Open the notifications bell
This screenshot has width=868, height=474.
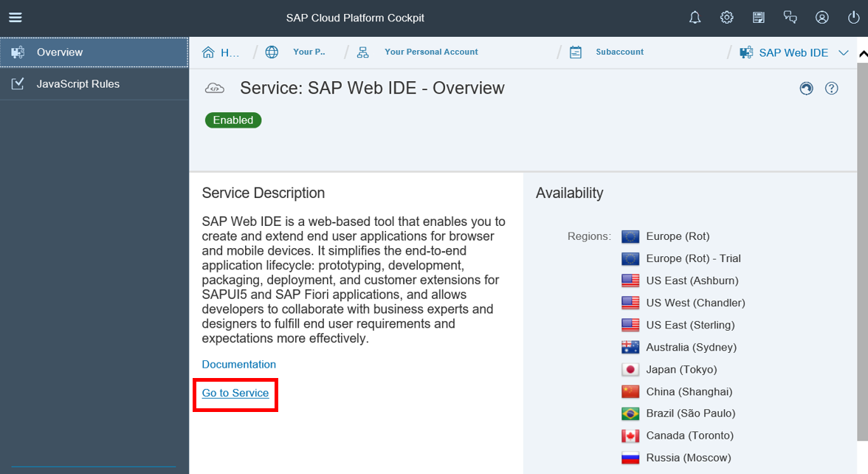(x=695, y=18)
